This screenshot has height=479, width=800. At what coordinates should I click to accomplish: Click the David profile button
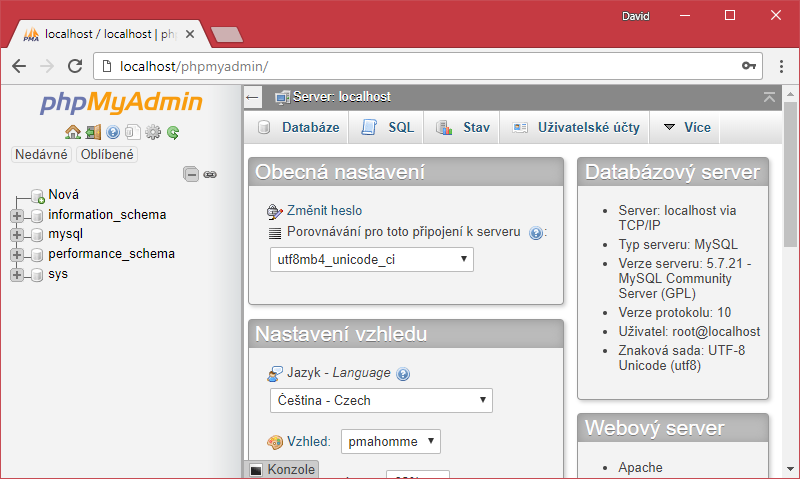pyautogui.click(x=636, y=16)
